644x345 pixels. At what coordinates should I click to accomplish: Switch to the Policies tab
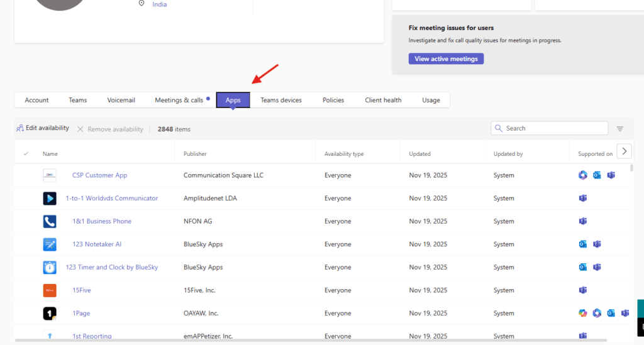pos(333,100)
